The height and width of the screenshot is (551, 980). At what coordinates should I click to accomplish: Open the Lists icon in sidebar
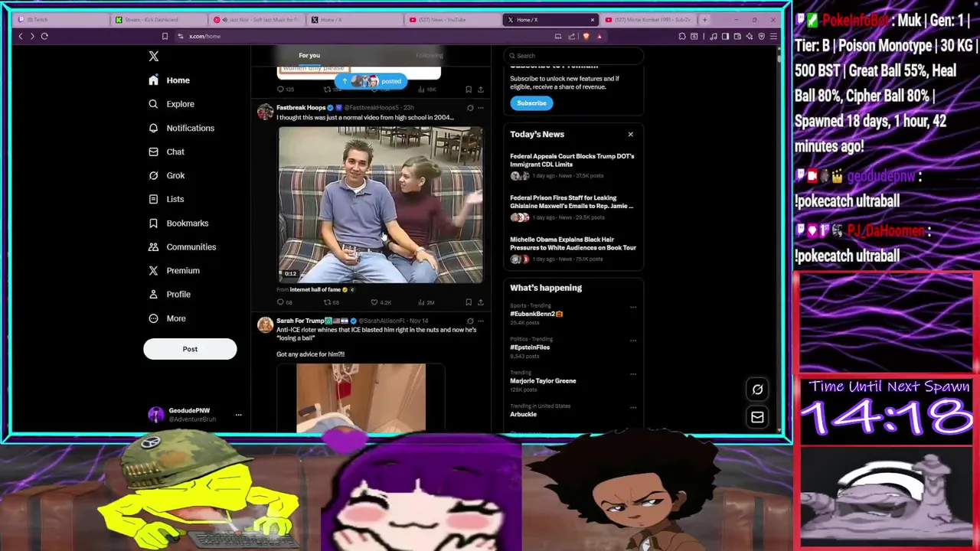tap(153, 199)
